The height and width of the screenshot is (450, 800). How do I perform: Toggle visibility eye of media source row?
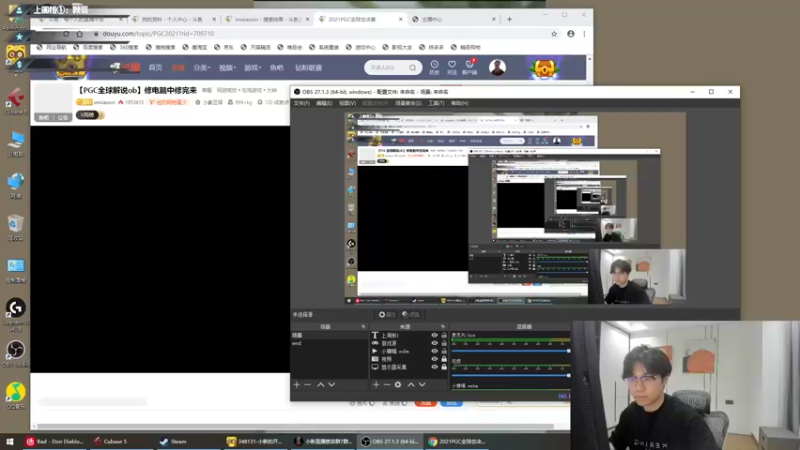pos(435,351)
